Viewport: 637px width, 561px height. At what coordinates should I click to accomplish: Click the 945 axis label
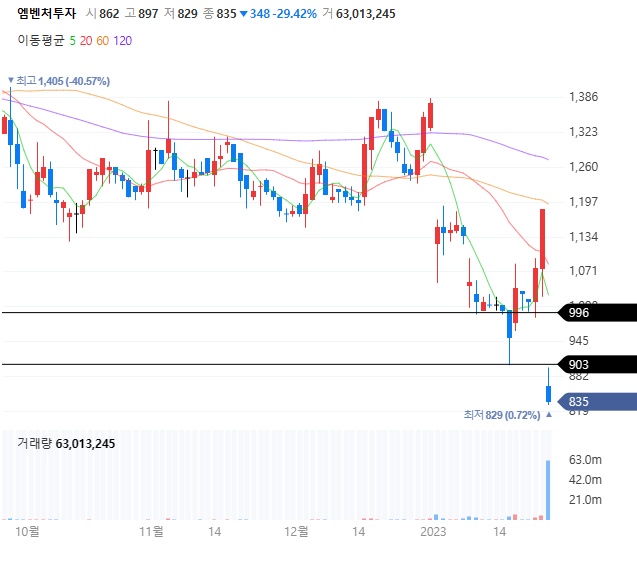pyautogui.click(x=578, y=340)
